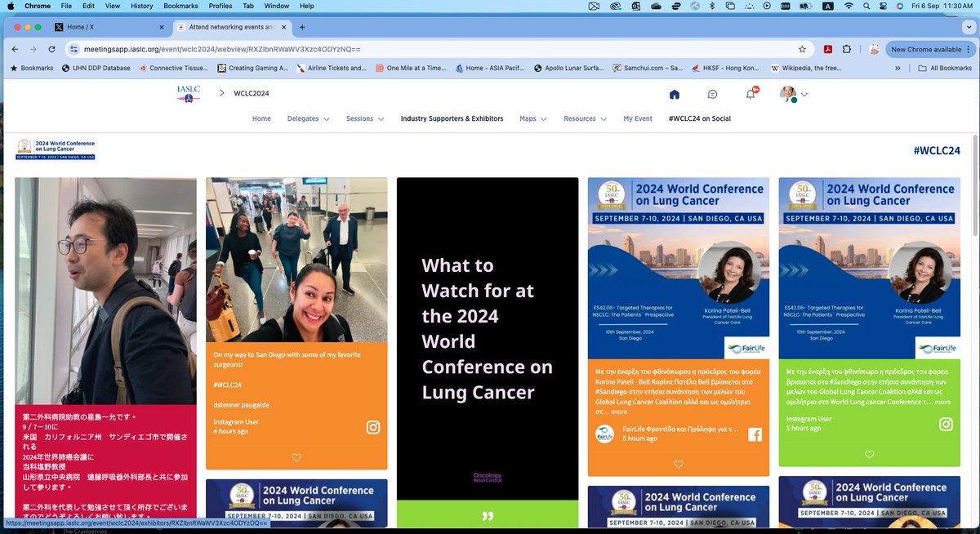Viewport: 980px width, 534px height.
Task: Close the Home / X tab
Action: [x=160, y=27]
